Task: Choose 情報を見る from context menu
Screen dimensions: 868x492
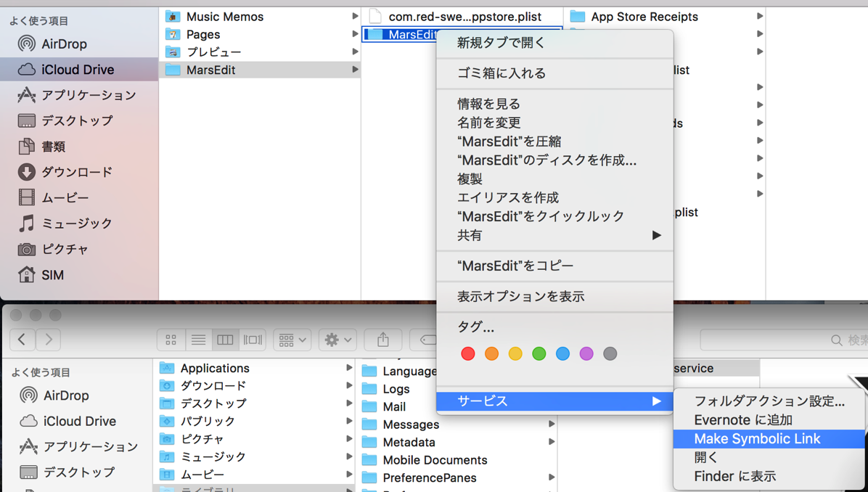Action: coord(554,104)
